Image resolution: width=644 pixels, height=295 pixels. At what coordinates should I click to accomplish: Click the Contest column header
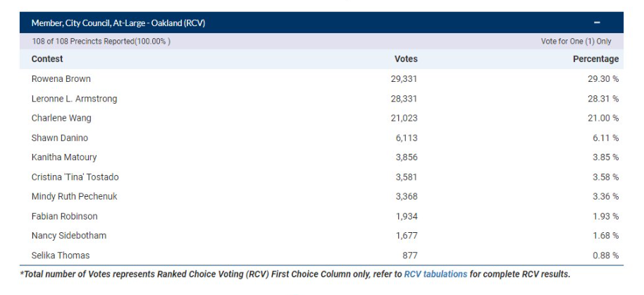[47, 59]
